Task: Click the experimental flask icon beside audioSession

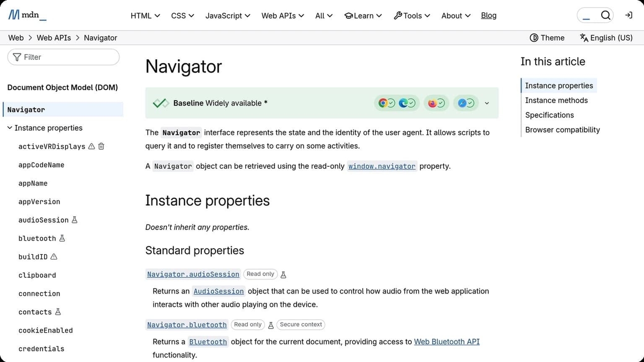Action: click(x=74, y=219)
